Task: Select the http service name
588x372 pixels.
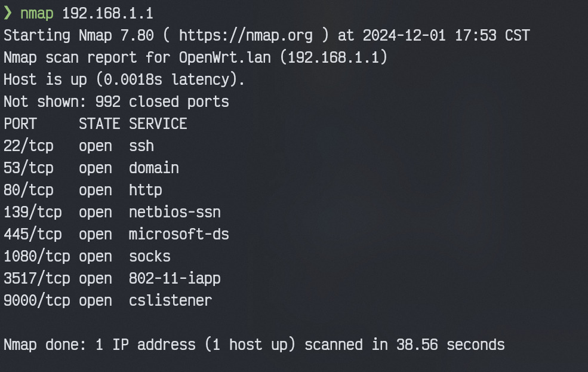Action: coord(146,190)
